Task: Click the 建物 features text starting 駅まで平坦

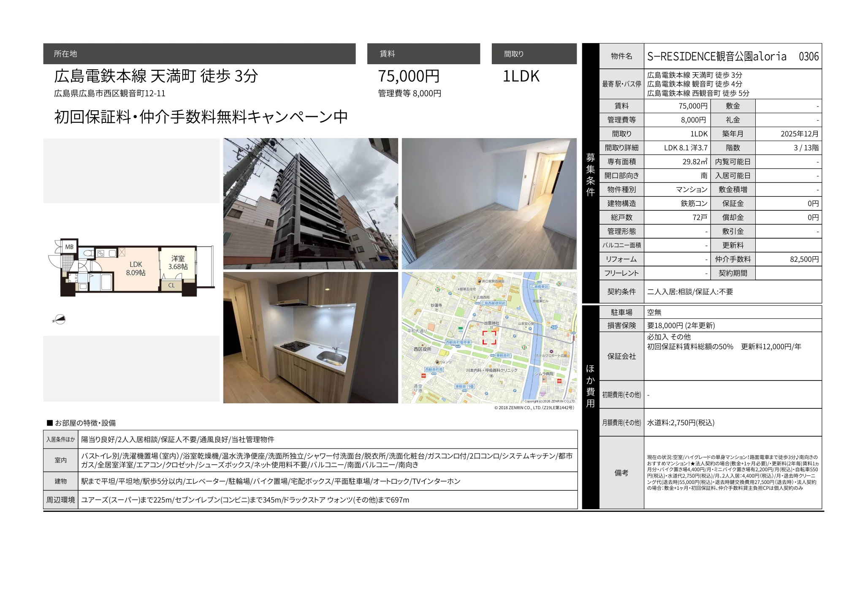Action: coord(271,481)
